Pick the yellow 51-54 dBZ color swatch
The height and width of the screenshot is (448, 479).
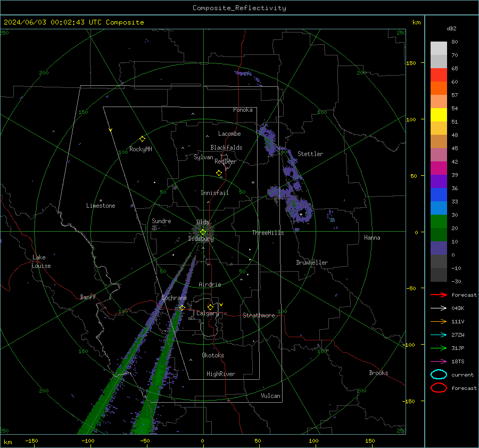439,115
